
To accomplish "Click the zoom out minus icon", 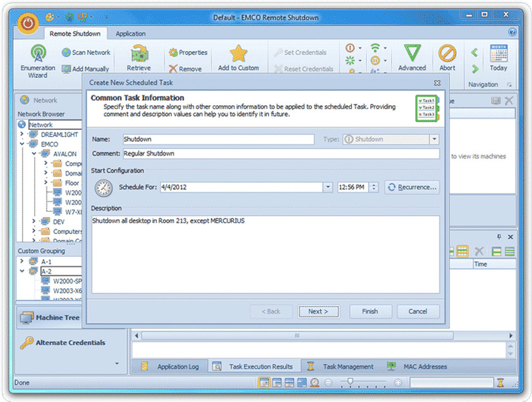I will pos(328,383).
